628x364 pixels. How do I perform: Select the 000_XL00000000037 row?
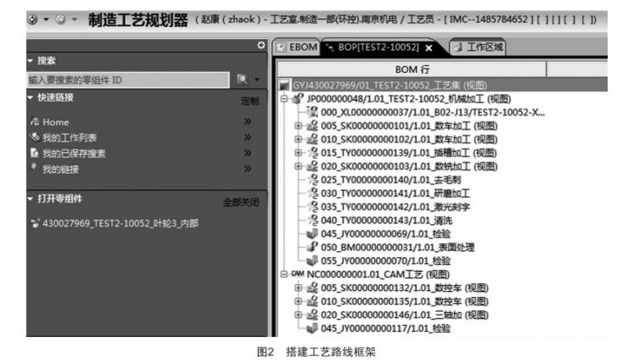pyautogui.click(x=433, y=113)
